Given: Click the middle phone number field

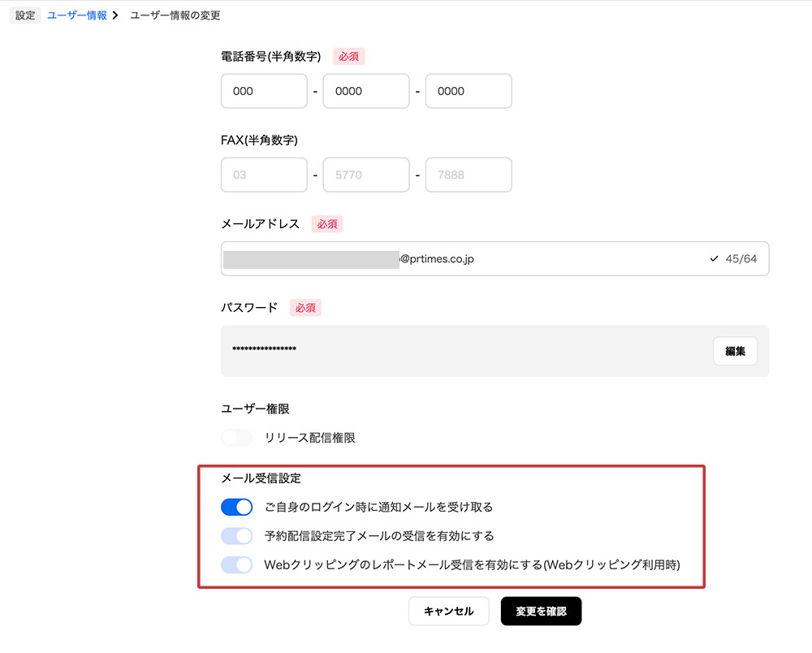Looking at the screenshot, I should click(x=366, y=92).
